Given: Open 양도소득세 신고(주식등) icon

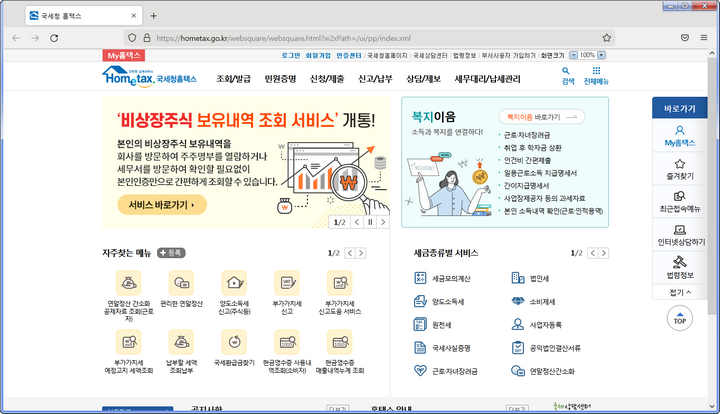Looking at the screenshot, I should click(x=234, y=283).
